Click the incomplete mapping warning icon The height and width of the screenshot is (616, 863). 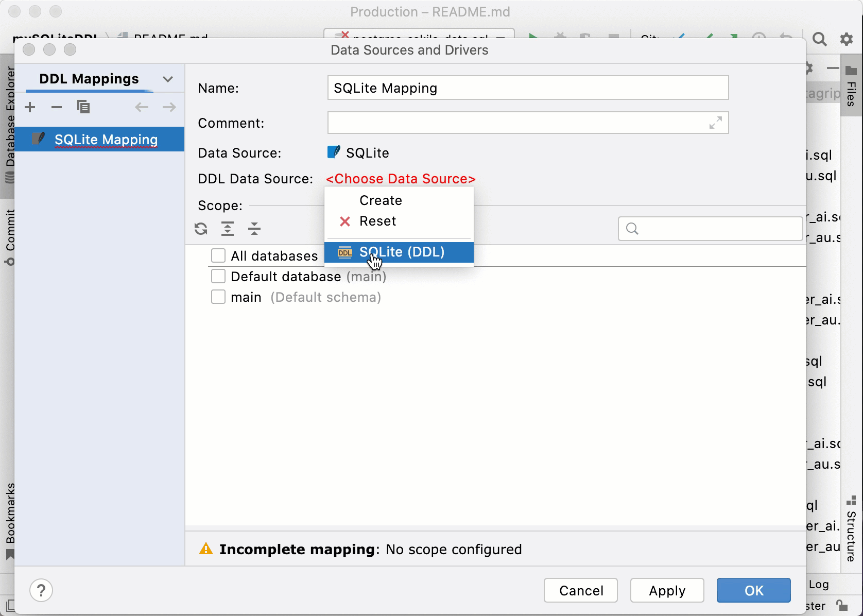tap(206, 549)
